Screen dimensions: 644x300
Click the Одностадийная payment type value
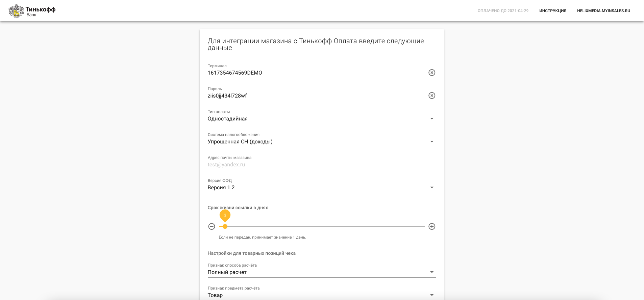point(228,119)
